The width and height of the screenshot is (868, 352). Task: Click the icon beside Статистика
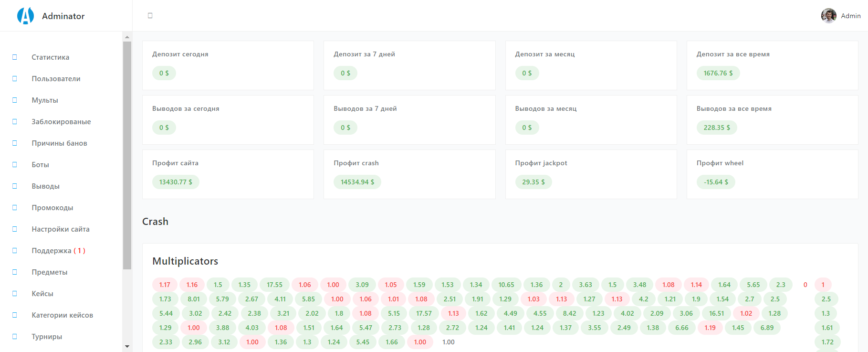point(14,57)
